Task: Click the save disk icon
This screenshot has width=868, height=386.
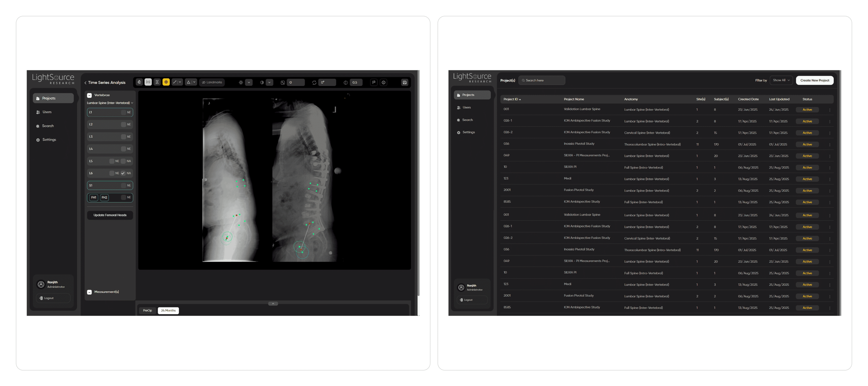Action: point(405,82)
